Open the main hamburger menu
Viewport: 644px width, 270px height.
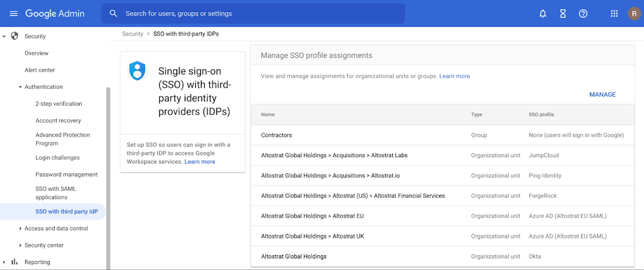coord(14,14)
